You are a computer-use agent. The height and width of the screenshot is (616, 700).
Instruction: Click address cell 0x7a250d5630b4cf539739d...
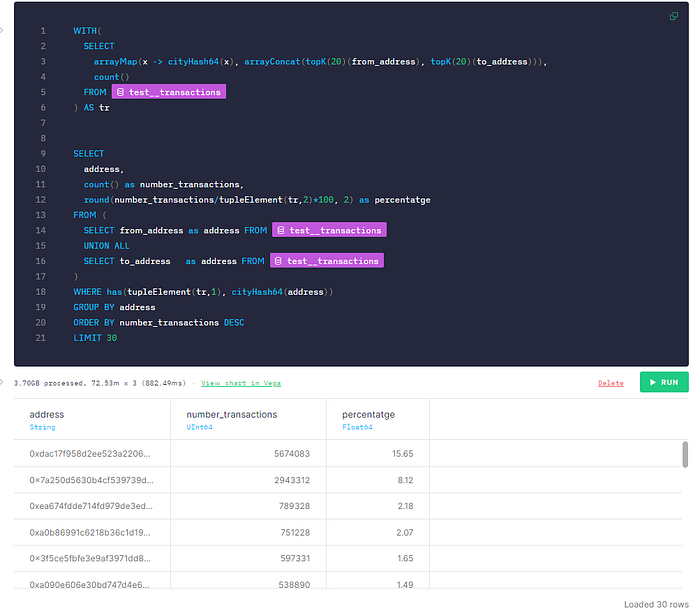(x=92, y=480)
